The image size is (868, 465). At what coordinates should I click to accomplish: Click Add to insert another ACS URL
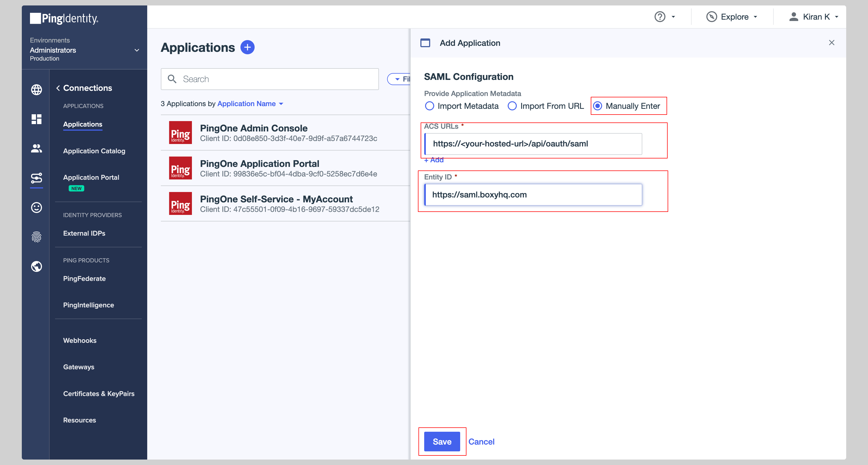pyautogui.click(x=434, y=160)
